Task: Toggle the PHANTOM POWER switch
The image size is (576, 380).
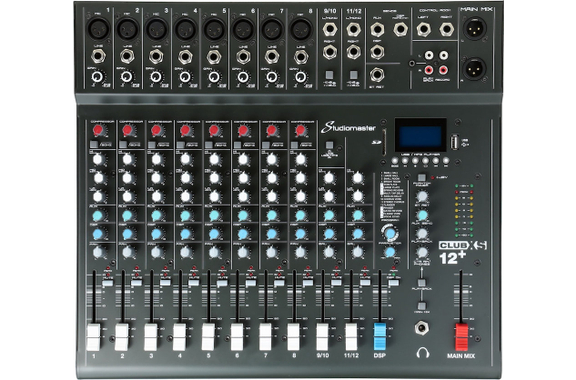Action: [422, 178]
